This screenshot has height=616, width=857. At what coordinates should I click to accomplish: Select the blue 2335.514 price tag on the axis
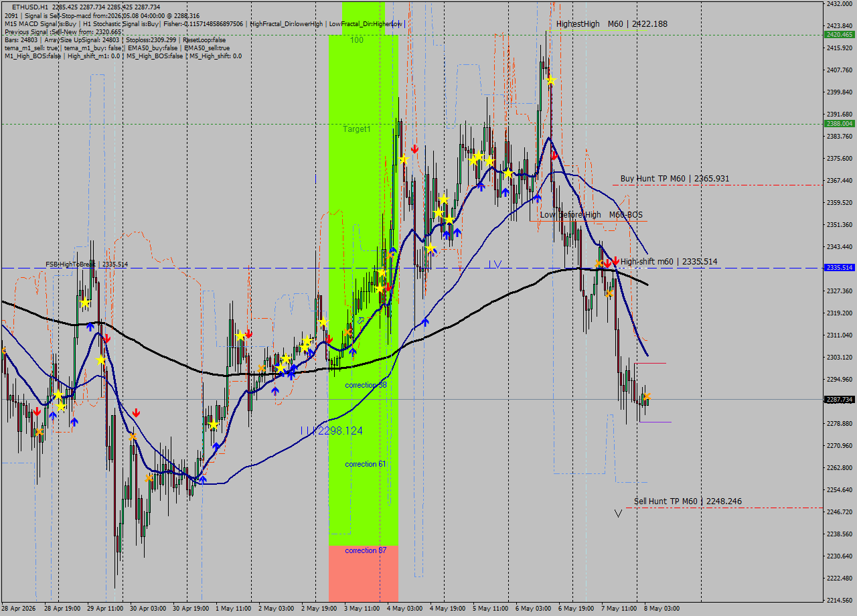tap(840, 267)
